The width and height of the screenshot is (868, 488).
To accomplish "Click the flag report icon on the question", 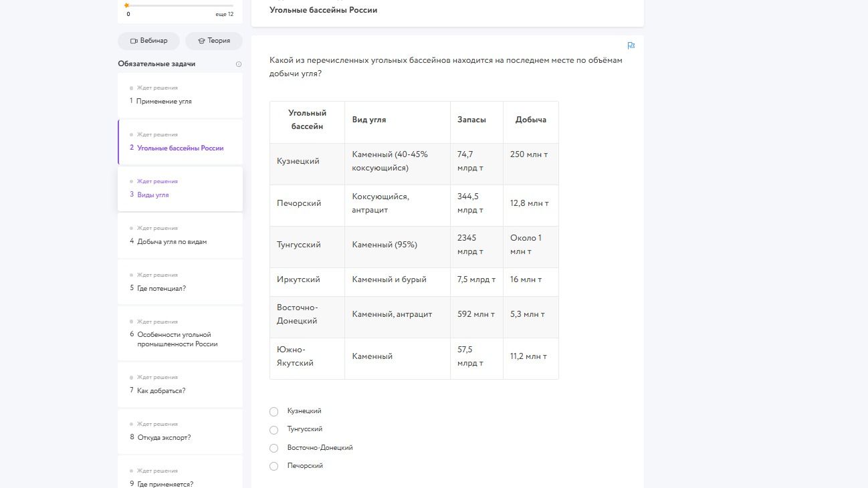I will (631, 45).
